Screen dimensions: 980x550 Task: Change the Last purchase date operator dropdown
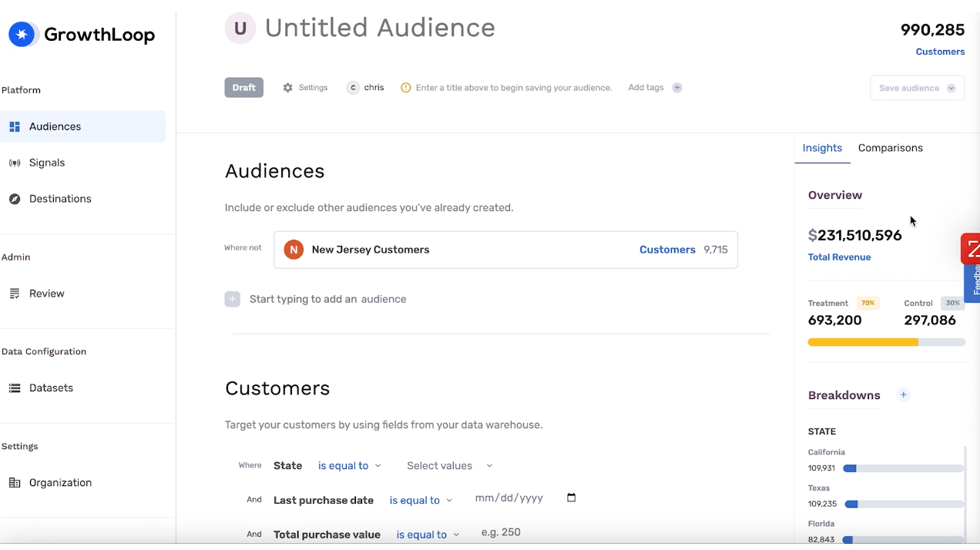pyautogui.click(x=421, y=501)
